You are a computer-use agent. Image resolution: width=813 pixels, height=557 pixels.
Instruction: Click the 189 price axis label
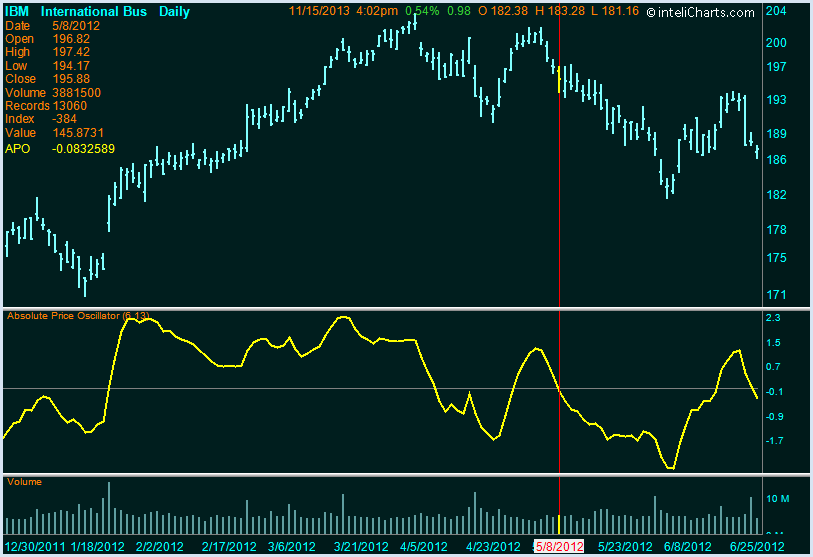(776, 134)
